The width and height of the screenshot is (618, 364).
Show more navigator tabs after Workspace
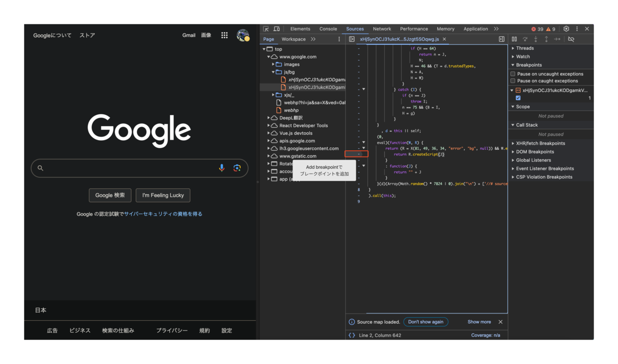click(313, 39)
